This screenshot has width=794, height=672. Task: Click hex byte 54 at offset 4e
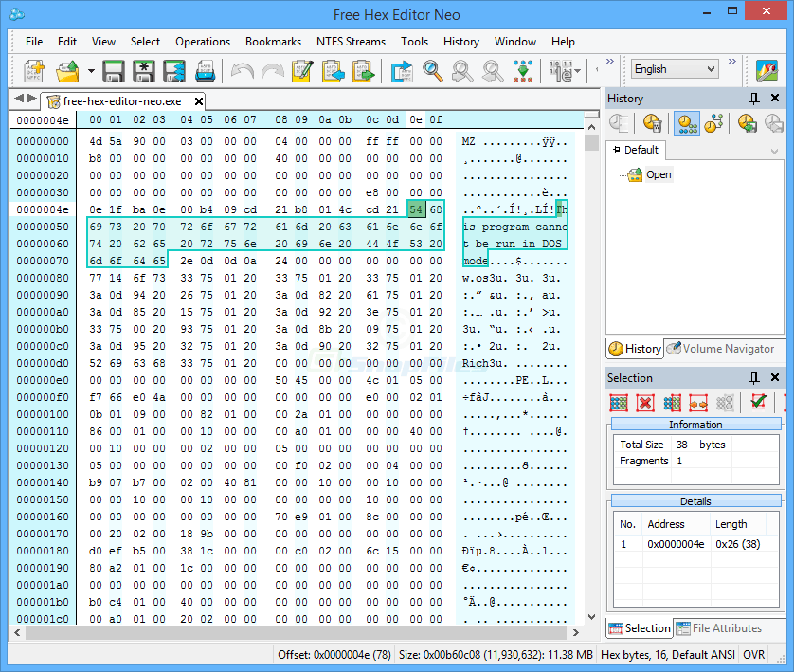[x=416, y=209]
